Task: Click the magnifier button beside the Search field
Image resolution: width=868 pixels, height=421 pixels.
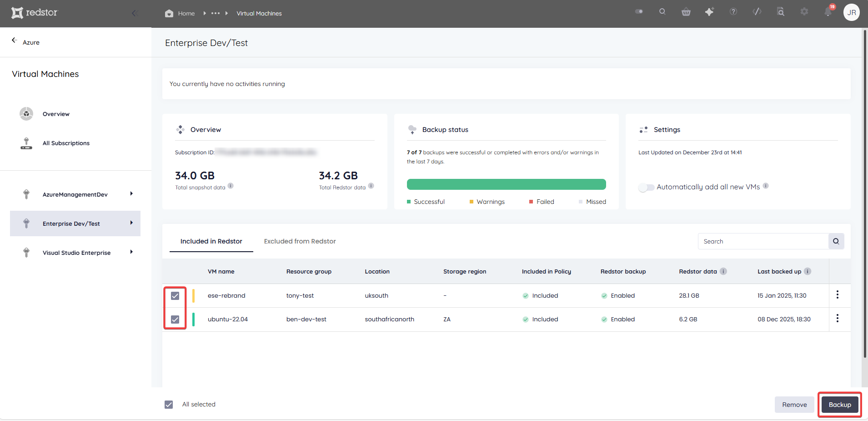Action: 836,241
